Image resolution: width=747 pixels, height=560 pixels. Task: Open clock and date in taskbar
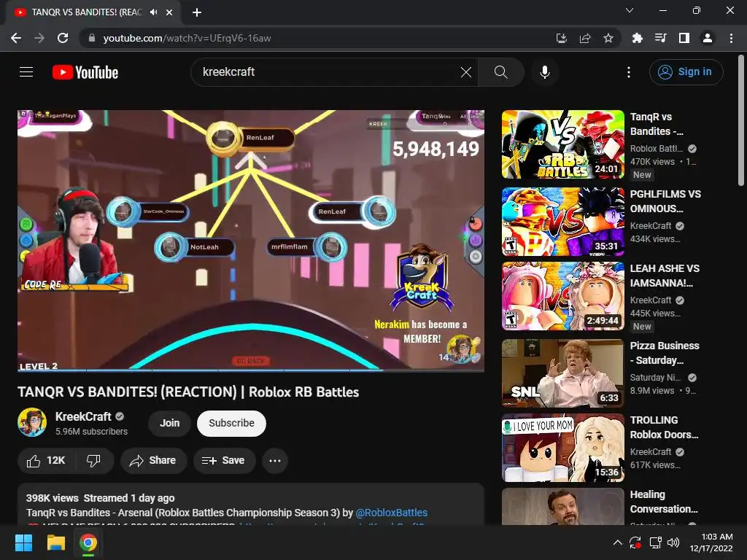711,542
